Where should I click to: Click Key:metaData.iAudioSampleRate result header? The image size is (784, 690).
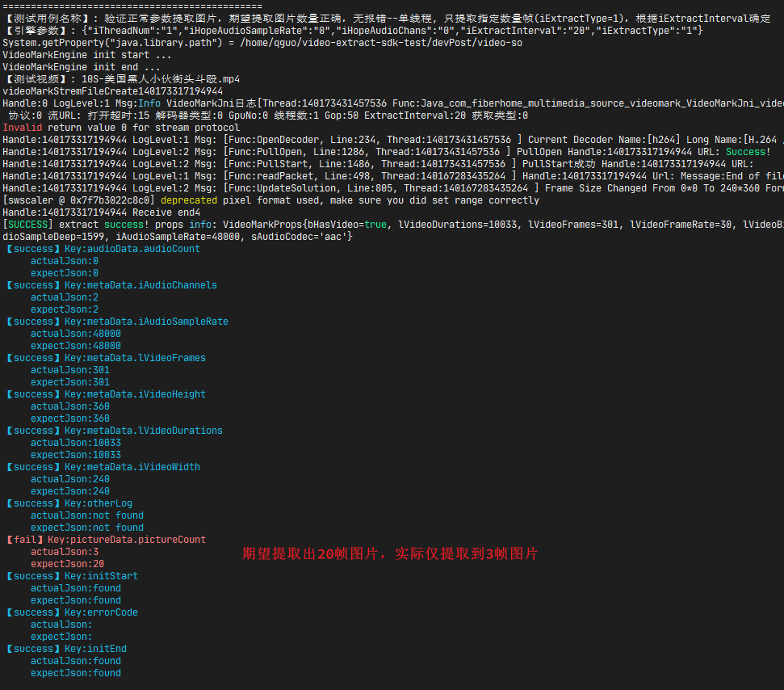[x=118, y=322]
